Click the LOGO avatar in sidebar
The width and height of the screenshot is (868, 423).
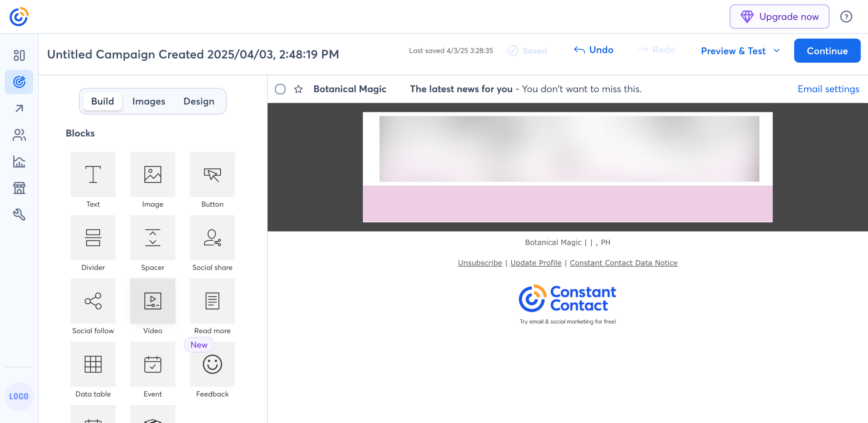click(19, 396)
